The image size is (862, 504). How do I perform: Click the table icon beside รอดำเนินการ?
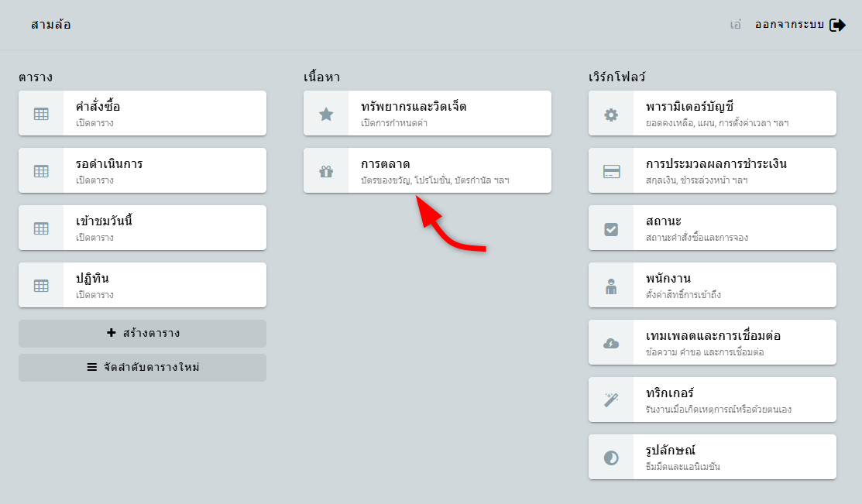tap(41, 171)
